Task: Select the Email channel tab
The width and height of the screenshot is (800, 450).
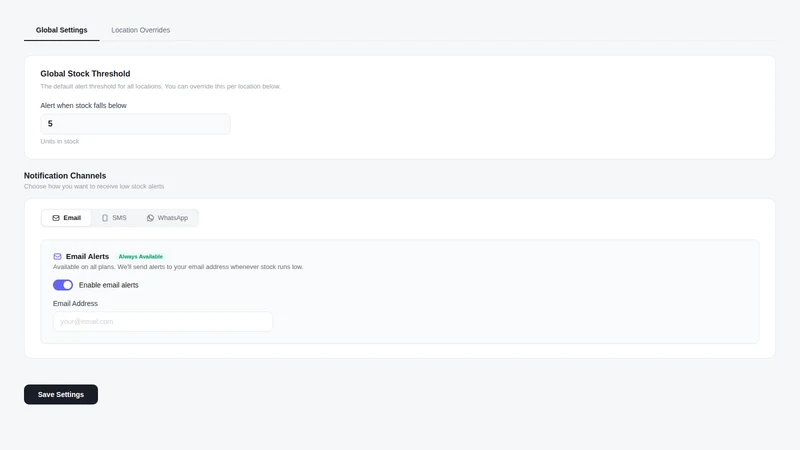Action: pyautogui.click(x=66, y=218)
